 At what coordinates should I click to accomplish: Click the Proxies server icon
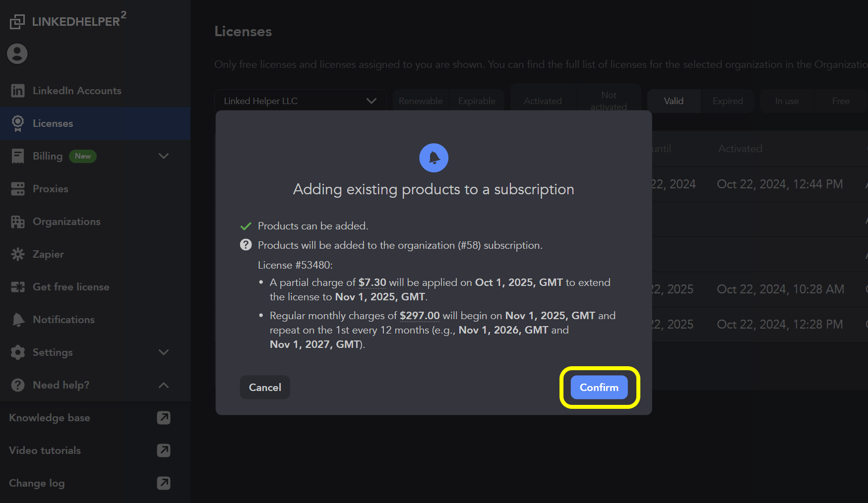pos(18,189)
